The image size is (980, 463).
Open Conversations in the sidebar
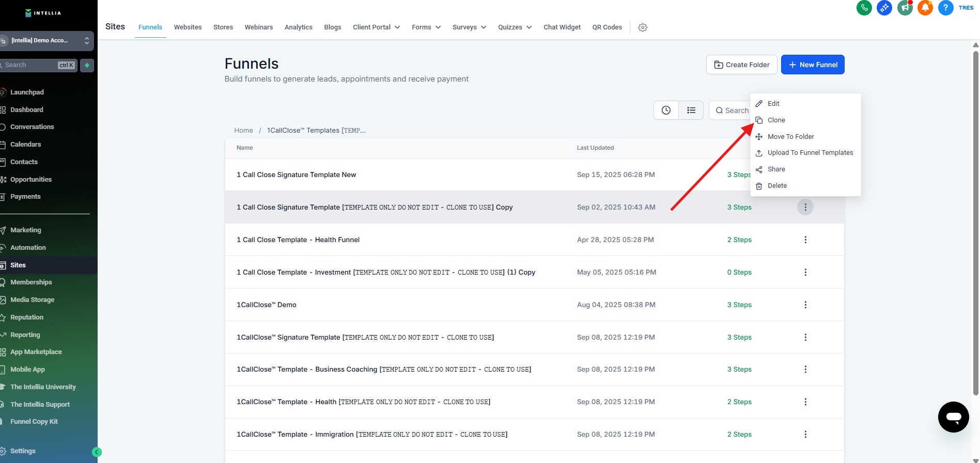(32, 127)
